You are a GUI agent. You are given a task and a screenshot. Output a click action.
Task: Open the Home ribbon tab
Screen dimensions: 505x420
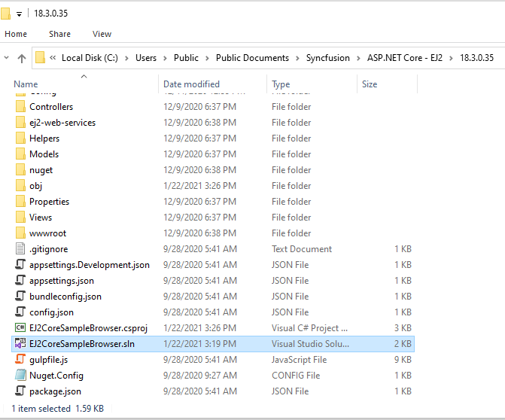pyautogui.click(x=16, y=34)
